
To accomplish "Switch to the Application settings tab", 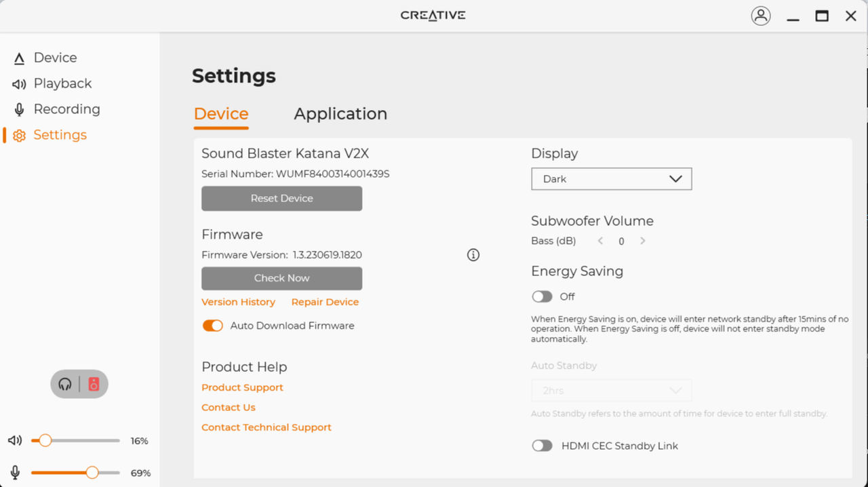I will (x=340, y=114).
